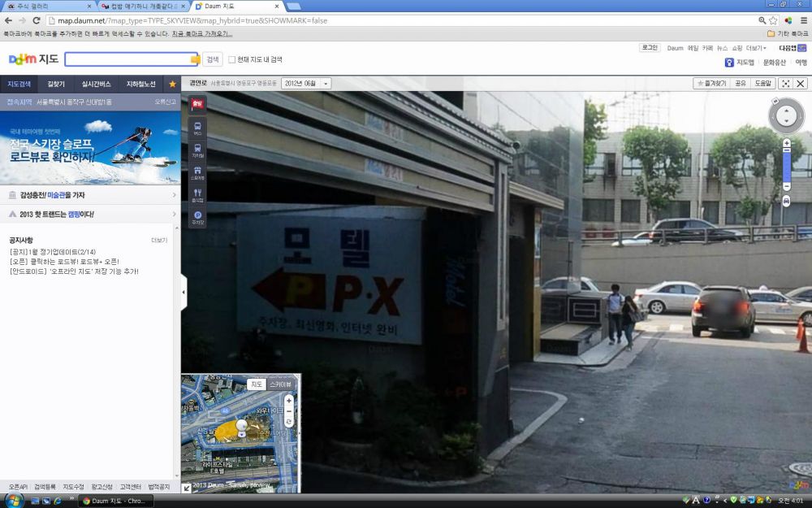Click the red departure flag icon on roadview
812x508 pixels.
(197, 104)
